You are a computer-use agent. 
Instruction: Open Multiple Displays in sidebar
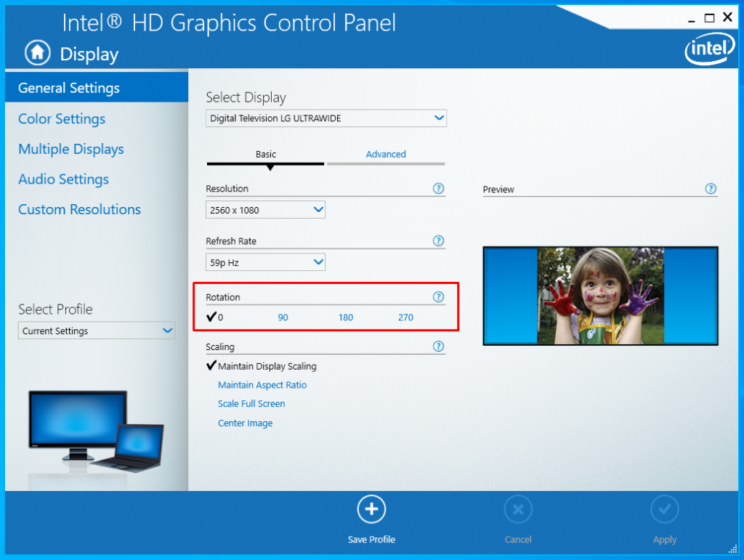click(x=70, y=149)
